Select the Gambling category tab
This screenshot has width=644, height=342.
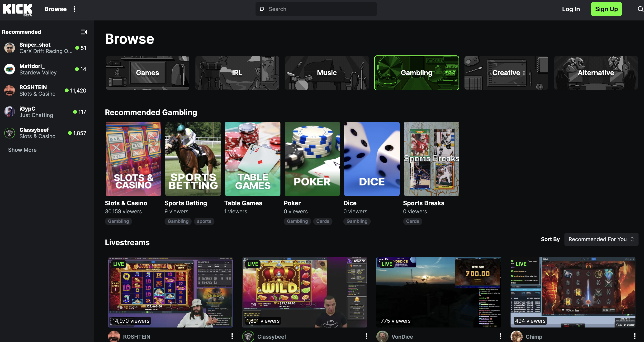(417, 73)
